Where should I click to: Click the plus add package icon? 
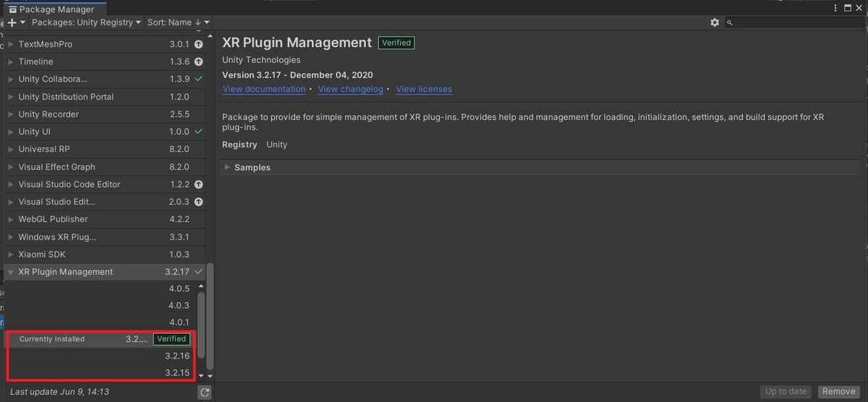(x=12, y=22)
